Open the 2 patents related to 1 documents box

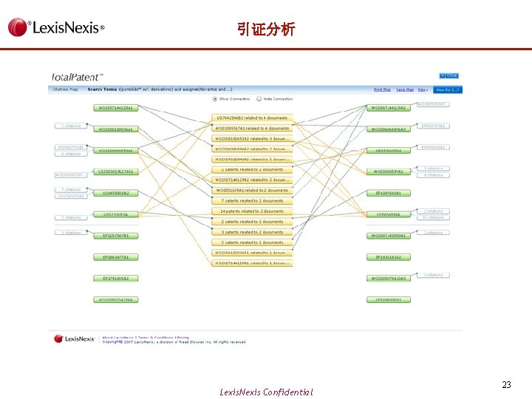coord(252,242)
